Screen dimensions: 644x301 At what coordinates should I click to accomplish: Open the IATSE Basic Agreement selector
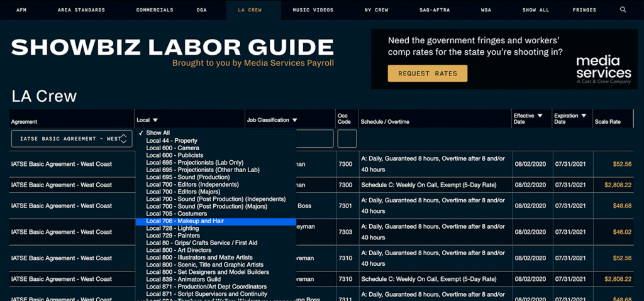[72, 139]
